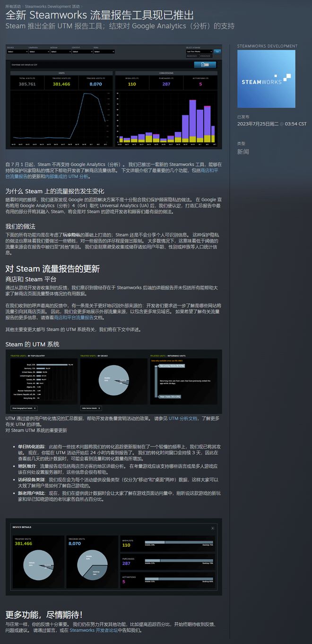Click the trusted visits by device pie chart
The height and width of the screenshot is (644, 312).
click(114, 381)
